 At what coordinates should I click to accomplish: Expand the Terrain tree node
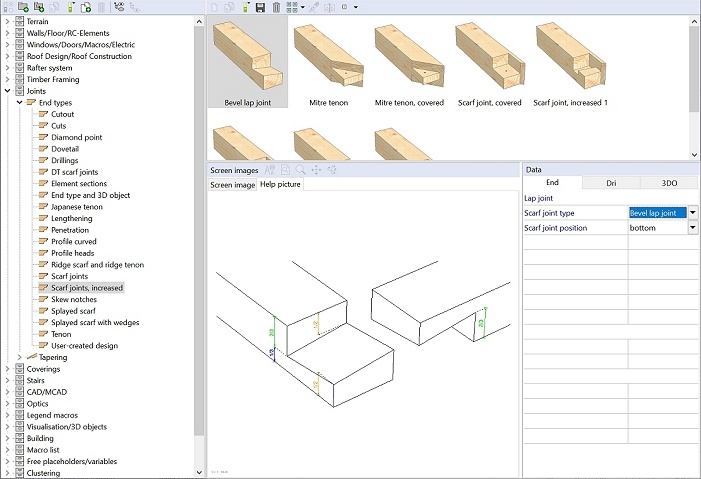pyautogui.click(x=7, y=21)
